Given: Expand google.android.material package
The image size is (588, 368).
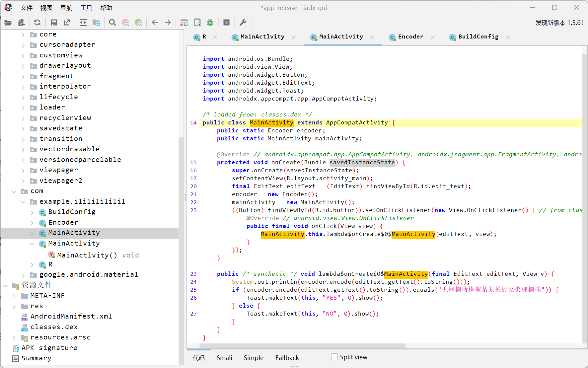Looking at the screenshot, I should pos(23,275).
